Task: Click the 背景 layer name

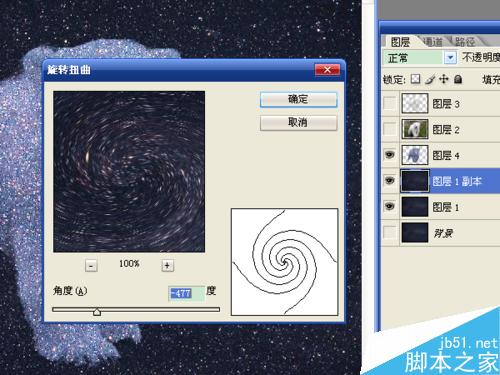Action: pos(443,233)
